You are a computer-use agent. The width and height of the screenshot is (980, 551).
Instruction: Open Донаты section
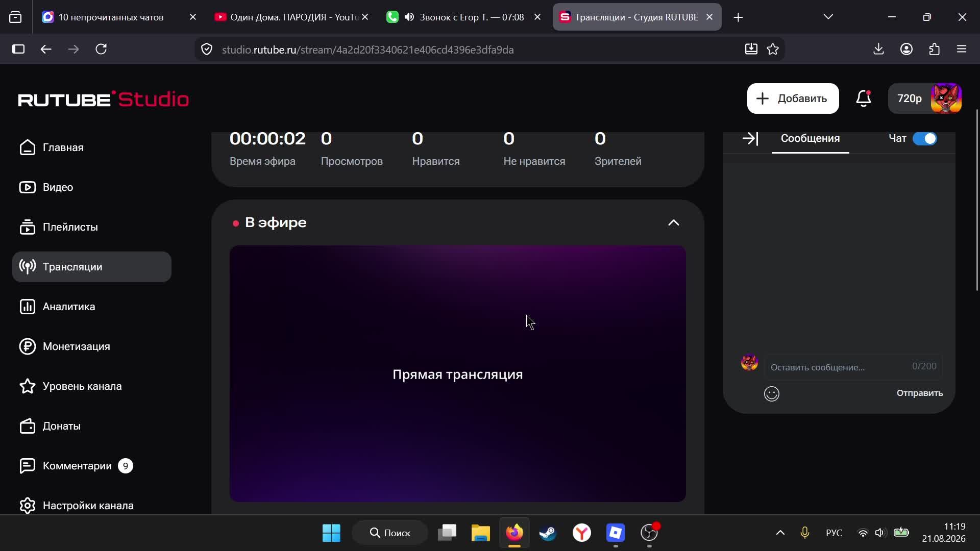point(92,426)
